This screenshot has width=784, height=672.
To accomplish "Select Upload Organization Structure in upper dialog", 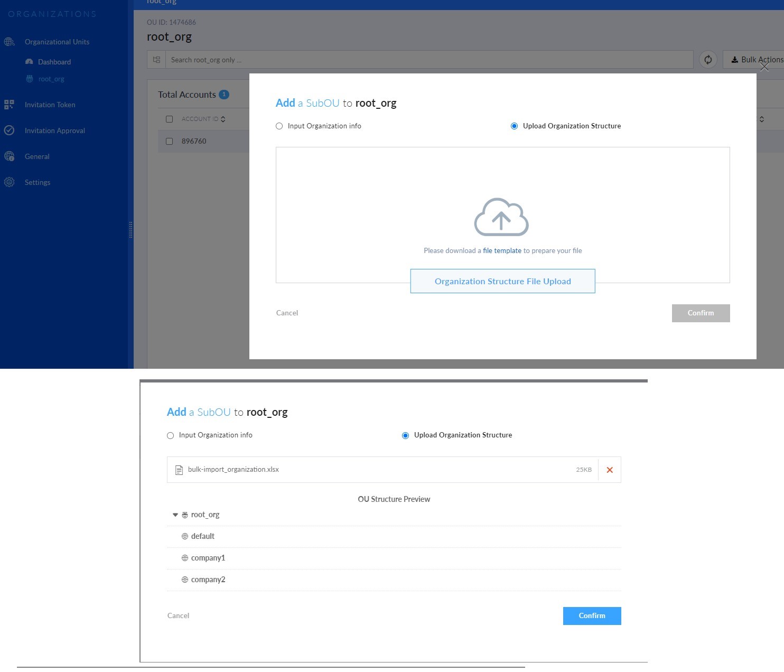I will (x=514, y=126).
